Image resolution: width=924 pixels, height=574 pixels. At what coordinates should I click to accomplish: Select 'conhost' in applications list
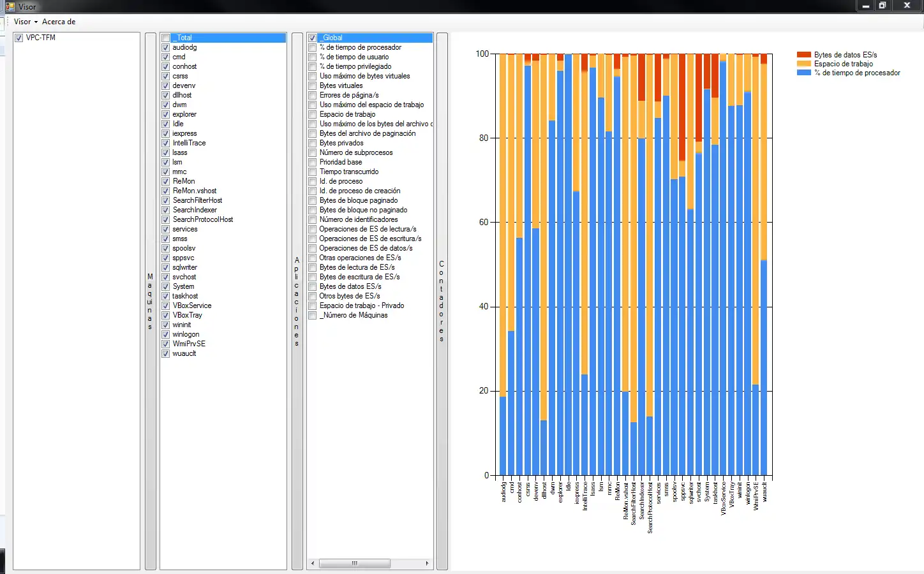[x=184, y=66]
